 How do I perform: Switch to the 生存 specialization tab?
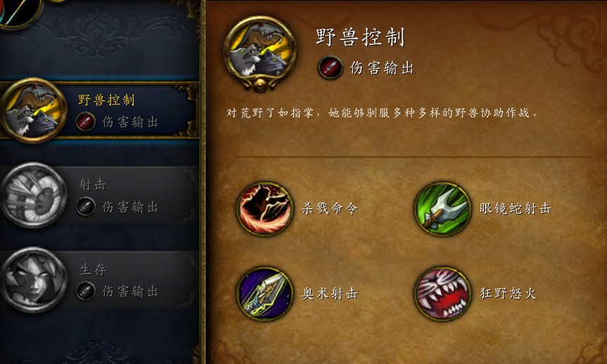[x=99, y=280]
